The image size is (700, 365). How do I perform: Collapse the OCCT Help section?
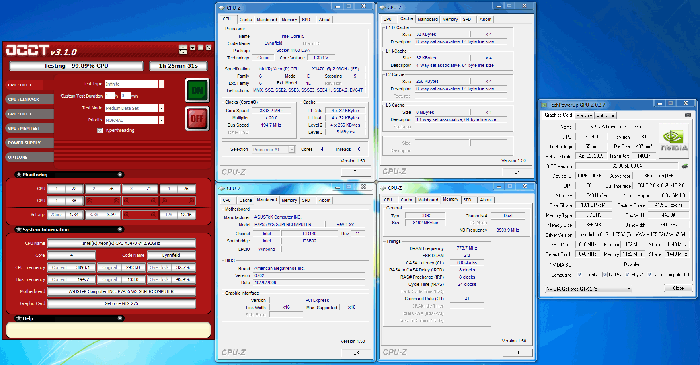click(x=120, y=318)
